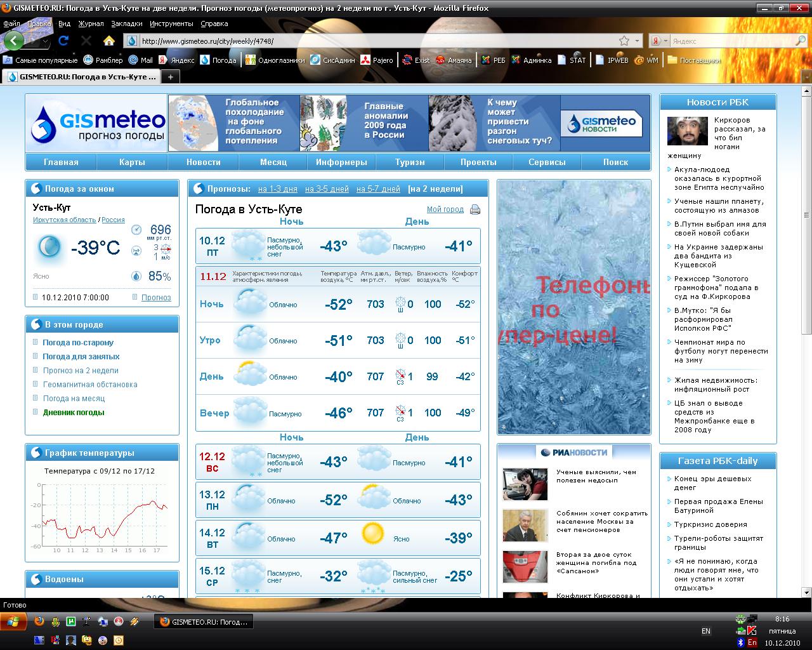Bookmark this page using the star icon
Viewport: 812px width, 650px height.
[624, 41]
